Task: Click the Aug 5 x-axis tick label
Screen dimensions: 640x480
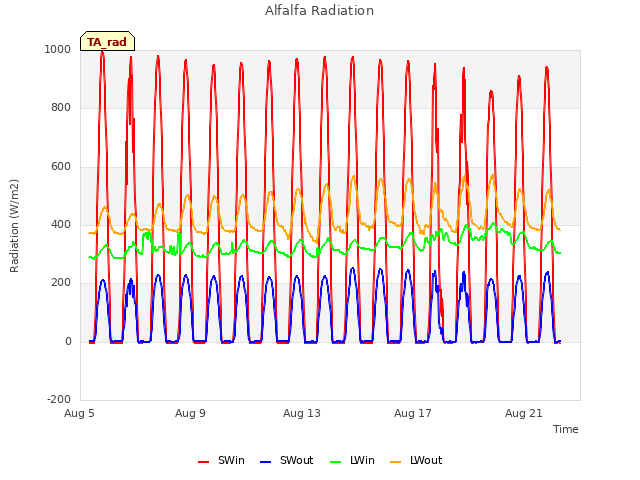Action: [x=79, y=413]
